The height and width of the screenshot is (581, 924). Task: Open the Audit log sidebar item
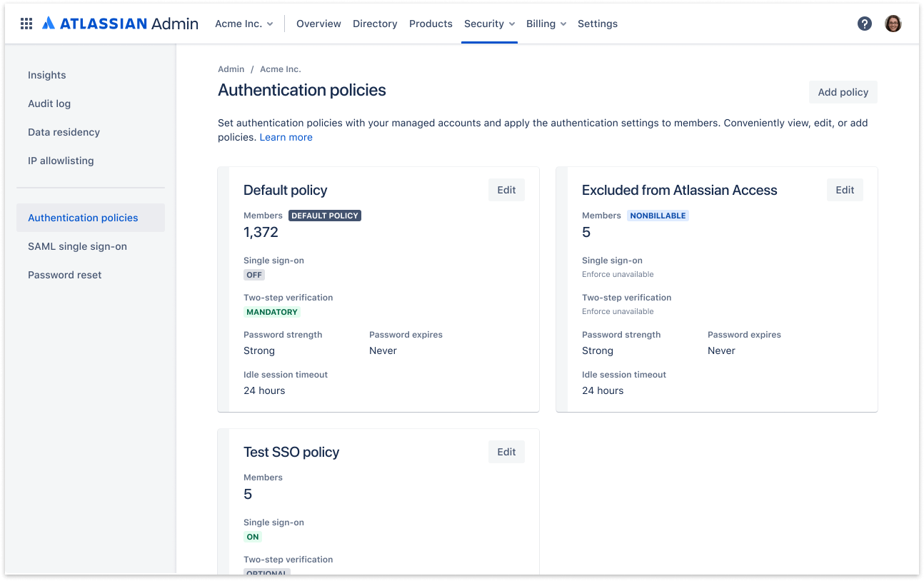tap(49, 103)
